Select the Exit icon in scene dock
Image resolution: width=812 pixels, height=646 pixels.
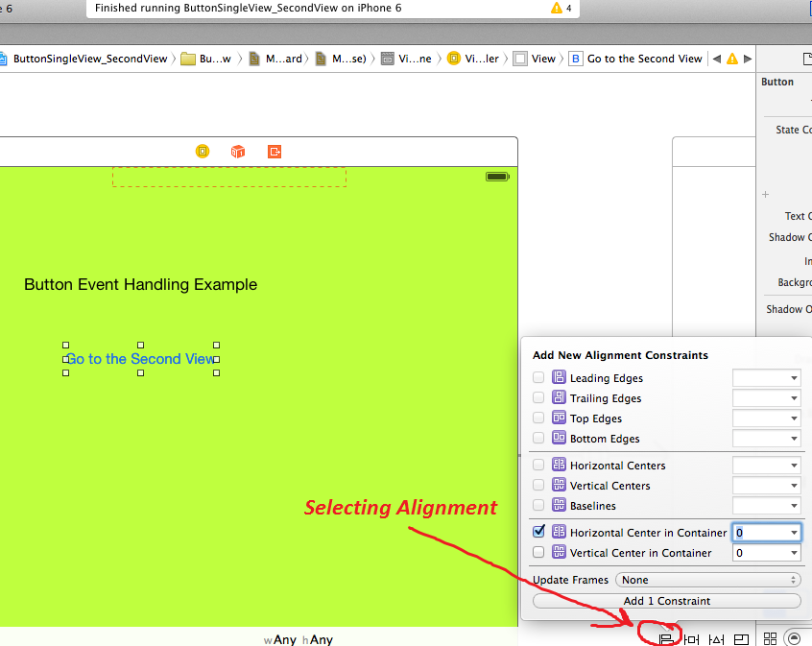(275, 152)
